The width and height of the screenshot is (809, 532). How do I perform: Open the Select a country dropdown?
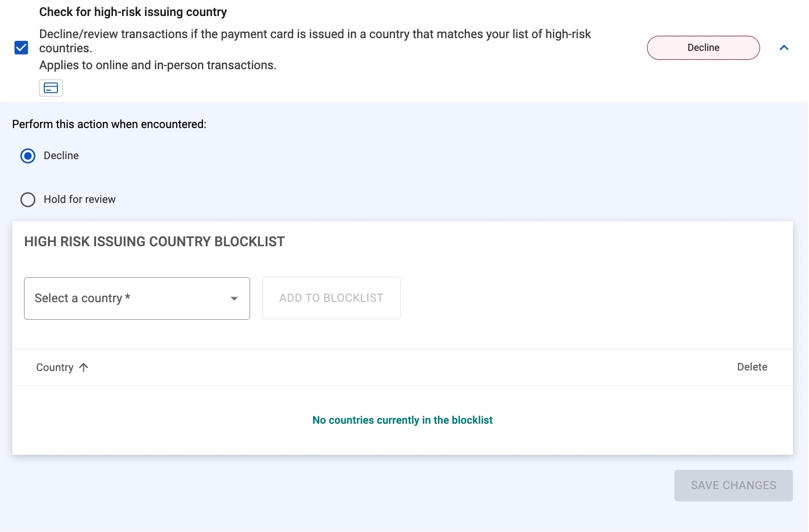127,298
